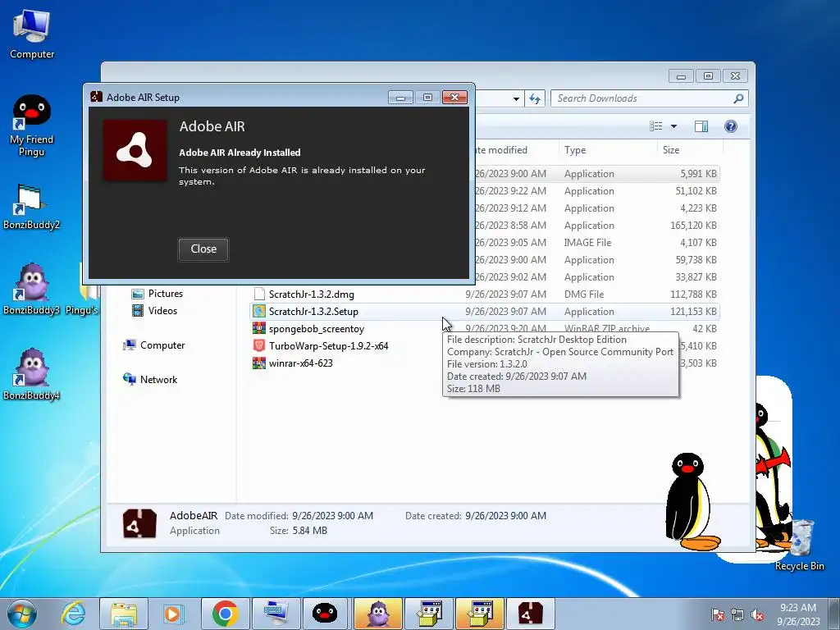
Task: Click the IMAGE File type cell
Action: pos(587,243)
